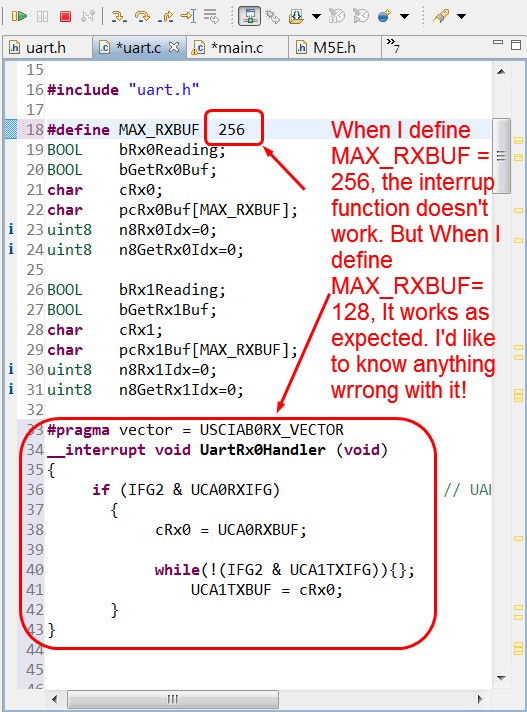This screenshot has width=527, height=712.
Task: Place cursor on '#include "uart.h"' line
Action: click(123, 90)
